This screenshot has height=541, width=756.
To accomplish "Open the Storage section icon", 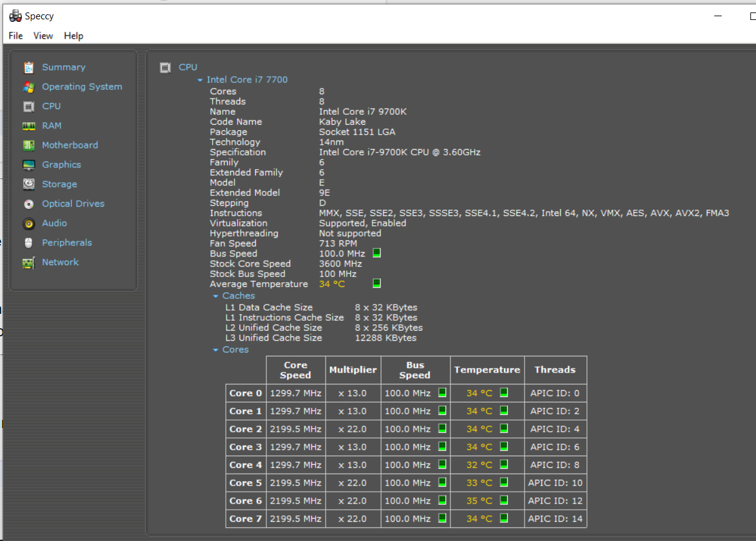I will [29, 184].
